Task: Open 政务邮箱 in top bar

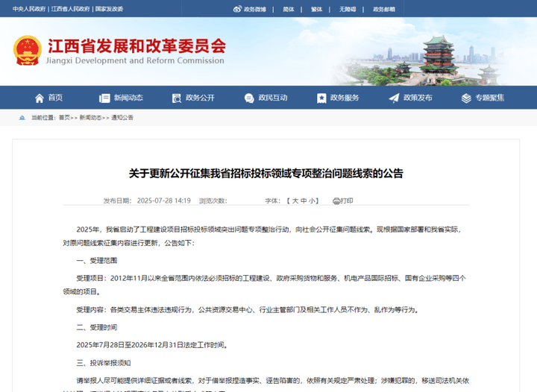Action: [384, 9]
